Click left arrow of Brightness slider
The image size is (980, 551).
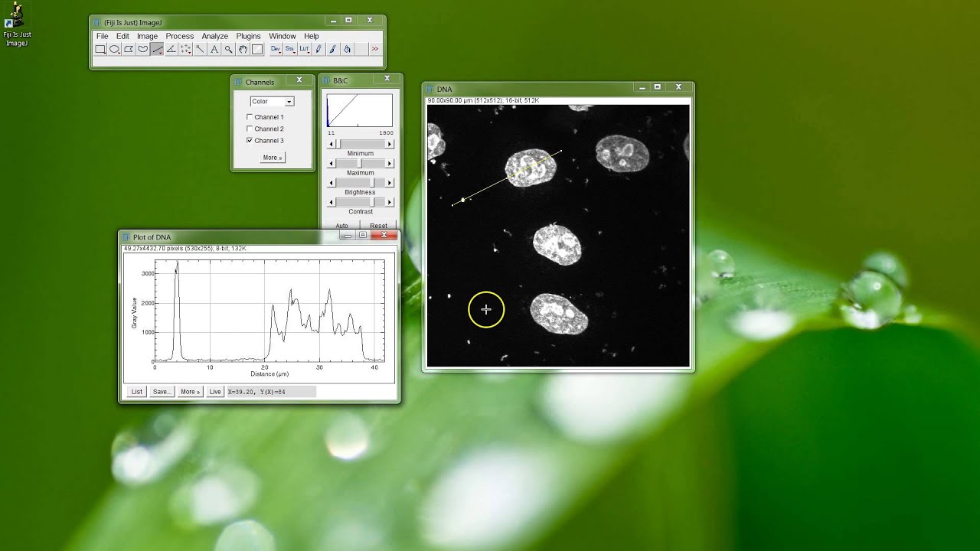tap(332, 183)
